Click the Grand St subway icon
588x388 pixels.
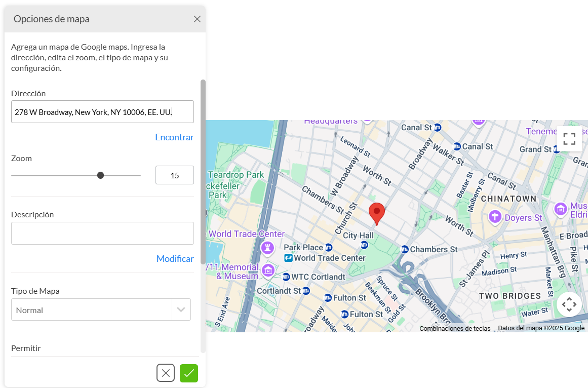coord(557,149)
